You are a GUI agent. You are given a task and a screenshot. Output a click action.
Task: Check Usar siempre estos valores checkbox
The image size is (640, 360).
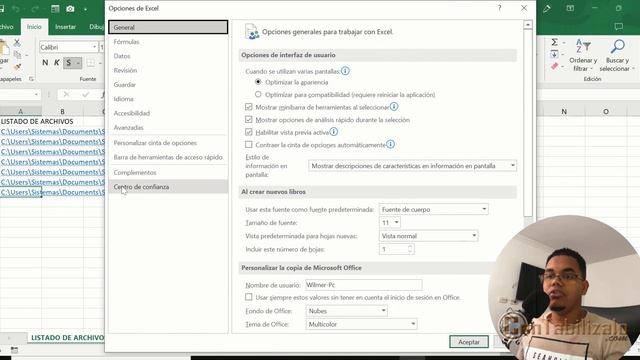(x=249, y=297)
